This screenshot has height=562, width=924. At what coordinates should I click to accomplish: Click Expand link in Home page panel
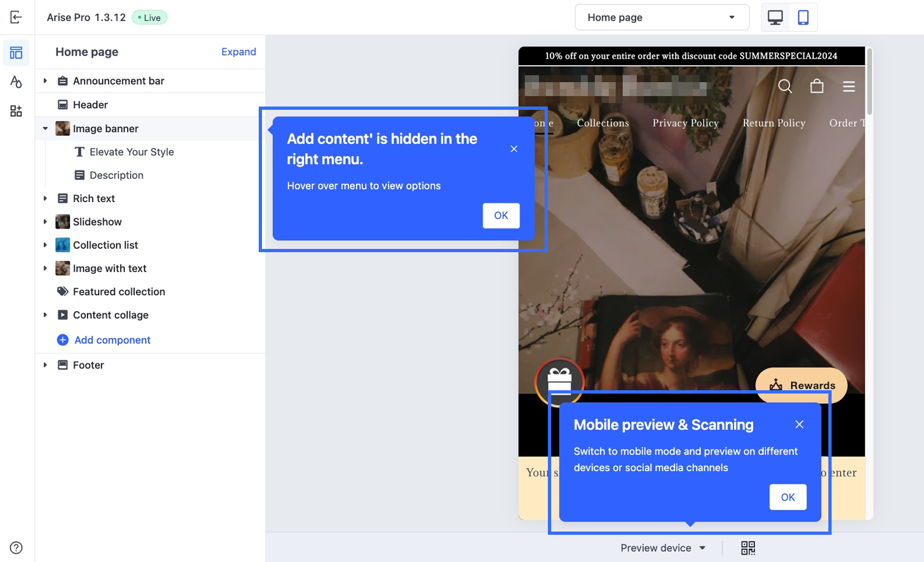(239, 52)
